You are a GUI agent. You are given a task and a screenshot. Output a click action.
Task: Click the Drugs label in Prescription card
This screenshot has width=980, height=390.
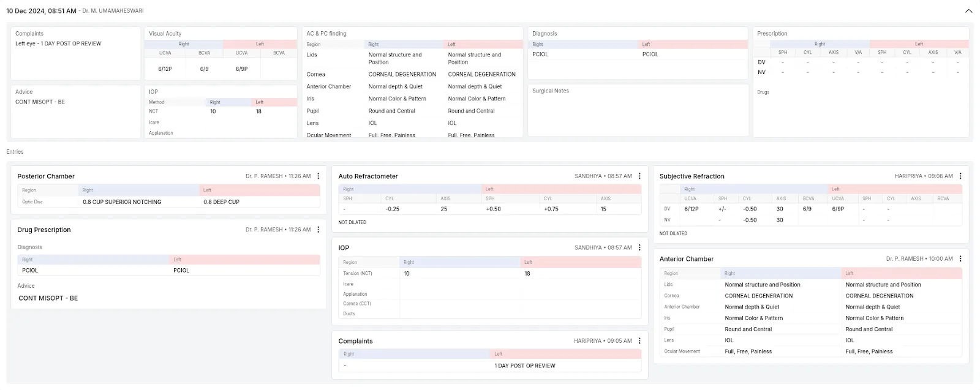(763, 92)
